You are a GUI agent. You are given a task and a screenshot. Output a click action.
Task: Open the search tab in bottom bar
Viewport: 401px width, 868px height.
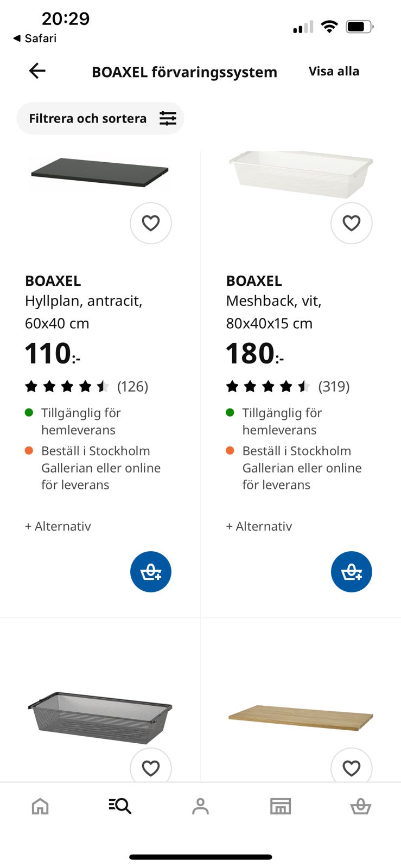120,806
